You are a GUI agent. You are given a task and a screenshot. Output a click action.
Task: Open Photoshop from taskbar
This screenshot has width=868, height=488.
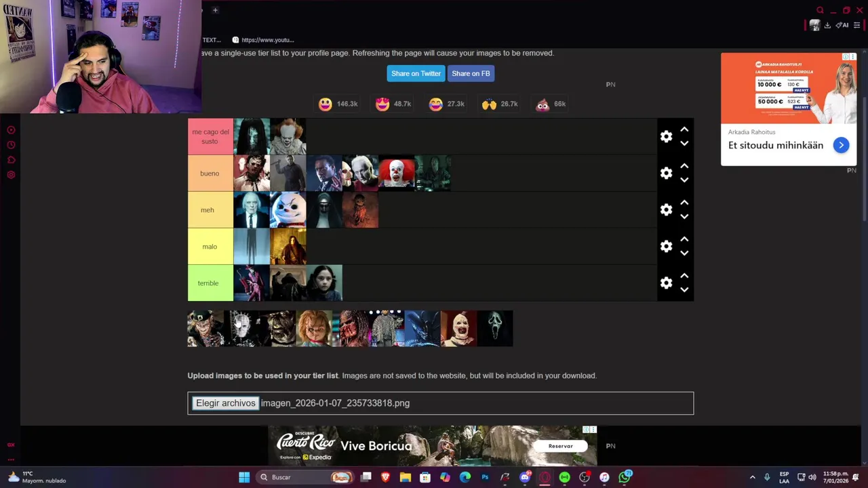[485, 477]
